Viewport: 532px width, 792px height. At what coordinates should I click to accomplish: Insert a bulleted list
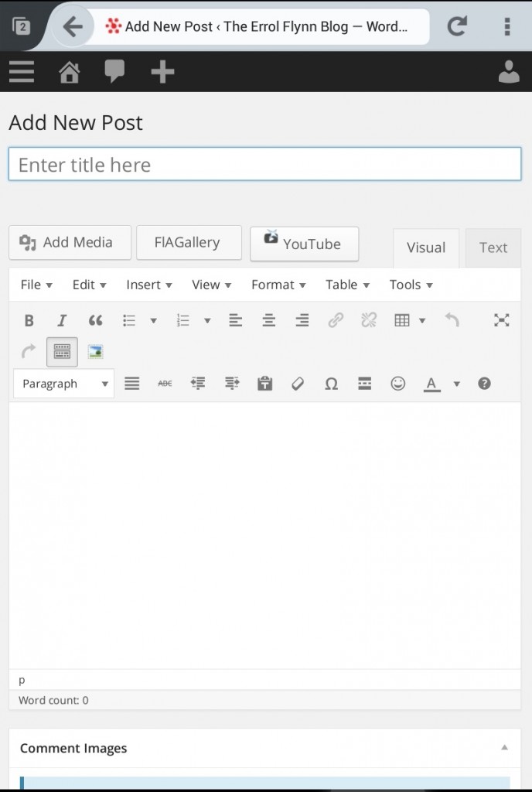click(x=129, y=320)
